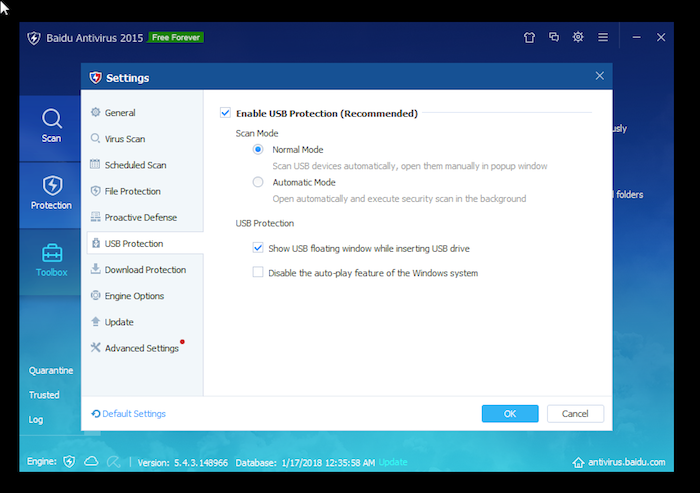The height and width of the screenshot is (493, 700).
Task: Click the Free Forever badge
Action: (176, 38)
